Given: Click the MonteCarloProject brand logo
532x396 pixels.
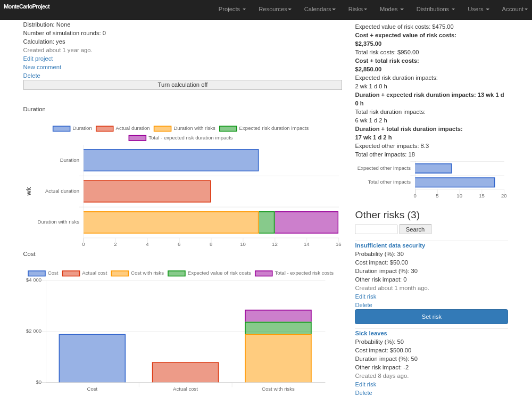Looking at the screenshot, I should (27, 6).
